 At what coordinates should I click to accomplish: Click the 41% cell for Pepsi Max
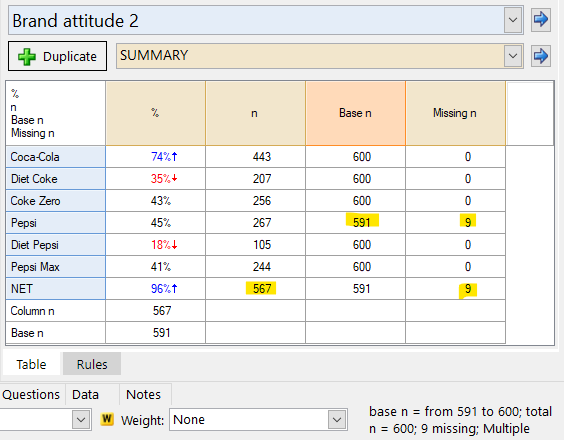[155, 267]
